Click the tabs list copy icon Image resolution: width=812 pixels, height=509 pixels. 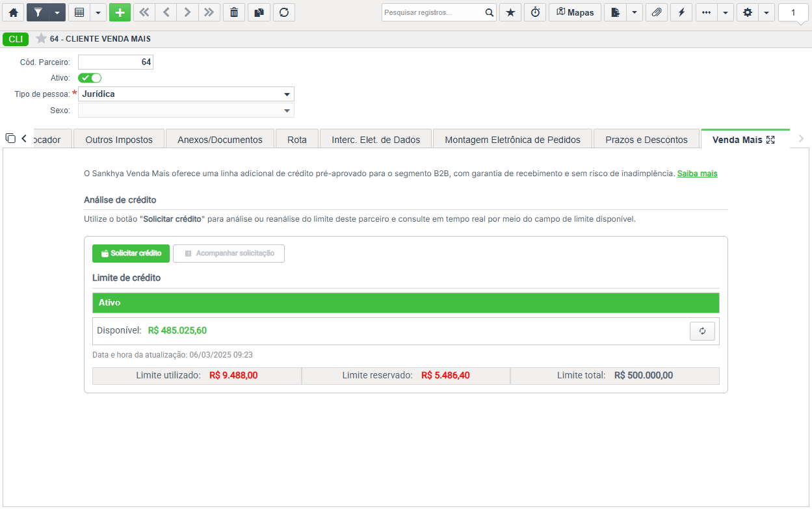(10, 138)
